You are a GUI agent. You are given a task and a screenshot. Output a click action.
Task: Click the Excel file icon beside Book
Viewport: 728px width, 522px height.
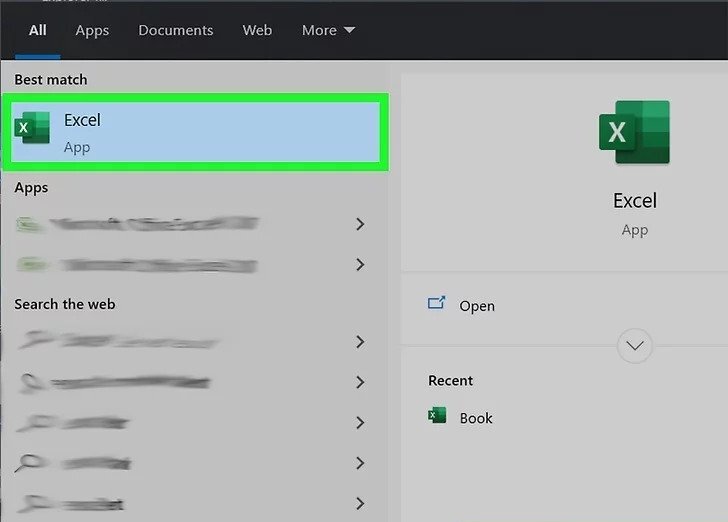click(436, 415)
